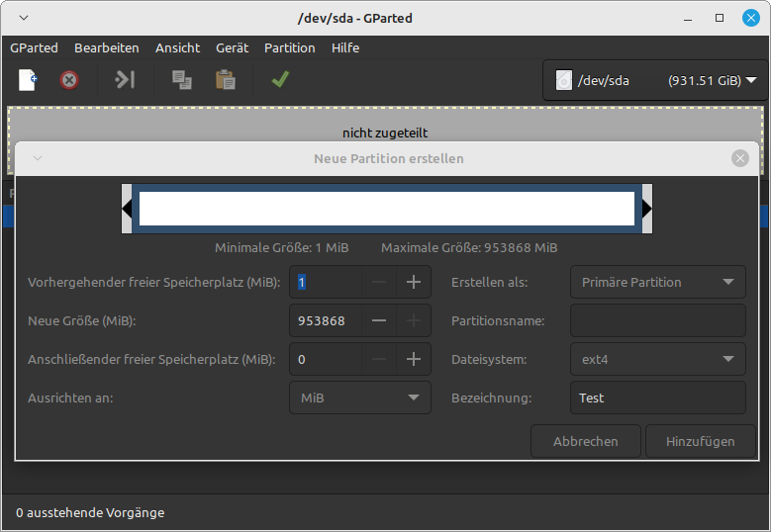Click the nicht zugeteilt unallocated area
Viewport: 771px width, 532px height.
[386, 124]
